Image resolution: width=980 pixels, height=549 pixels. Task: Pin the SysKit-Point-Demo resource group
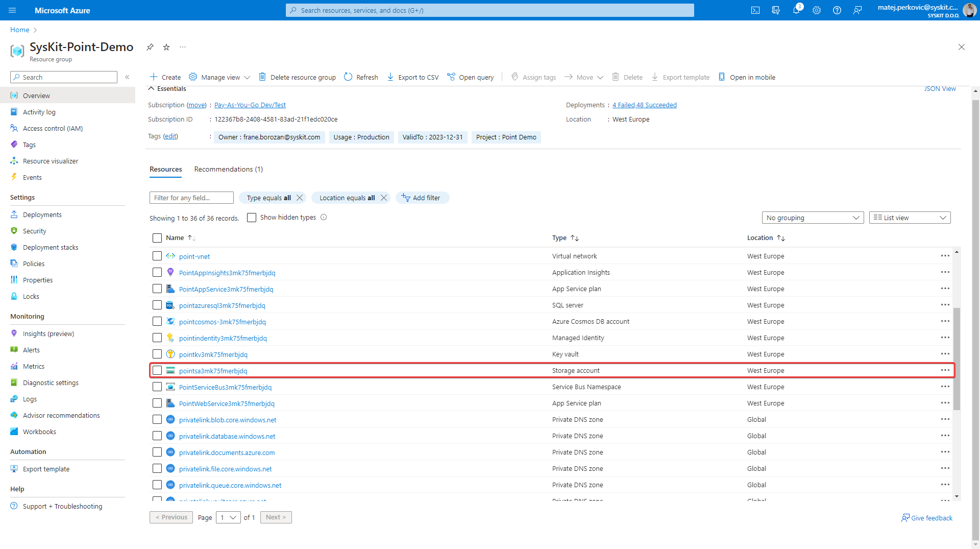(150, 47)
